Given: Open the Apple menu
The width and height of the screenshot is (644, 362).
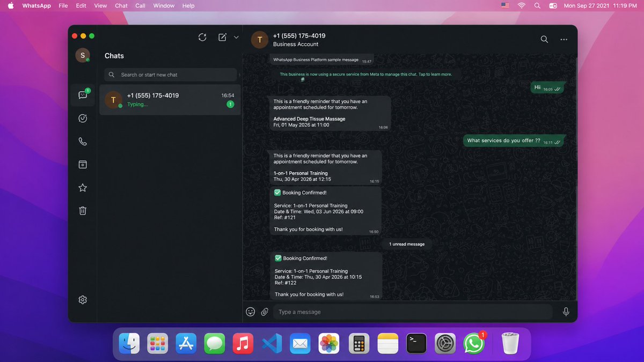Looking at the screenshot, I should (x=10, y=5).
